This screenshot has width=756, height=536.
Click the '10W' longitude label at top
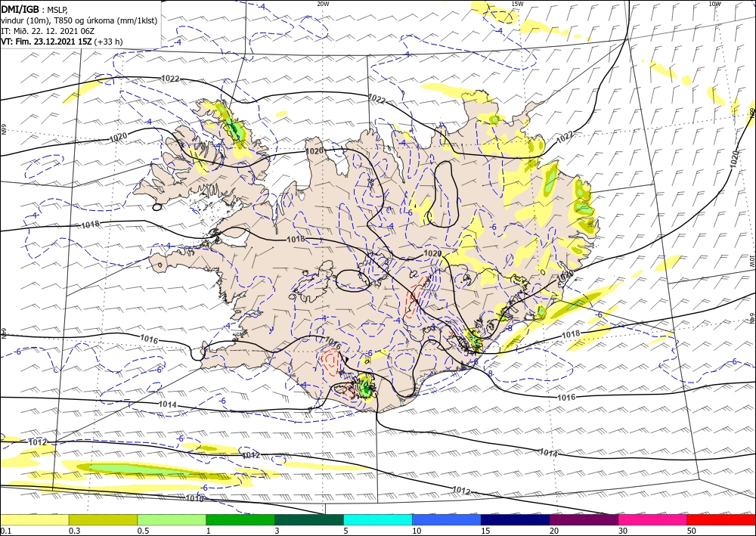(714, 4)
